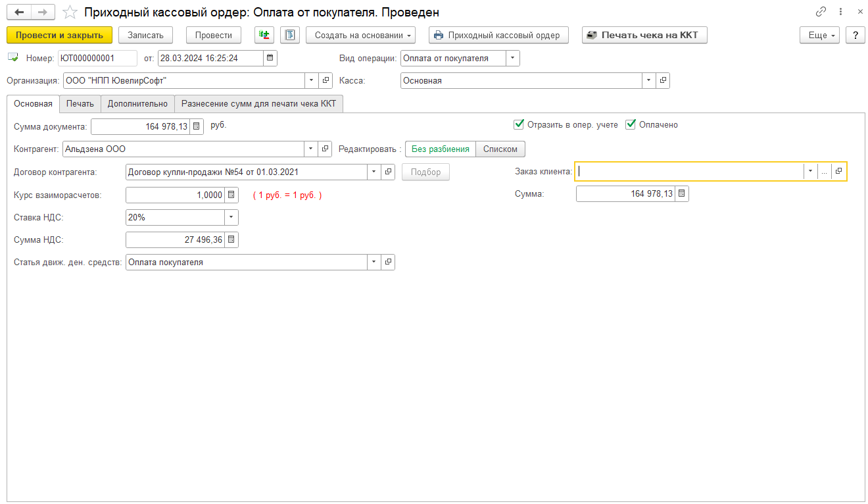Open the Создать на основании dropdown button
Screen dimensions: 868x504
pos(361,35)
